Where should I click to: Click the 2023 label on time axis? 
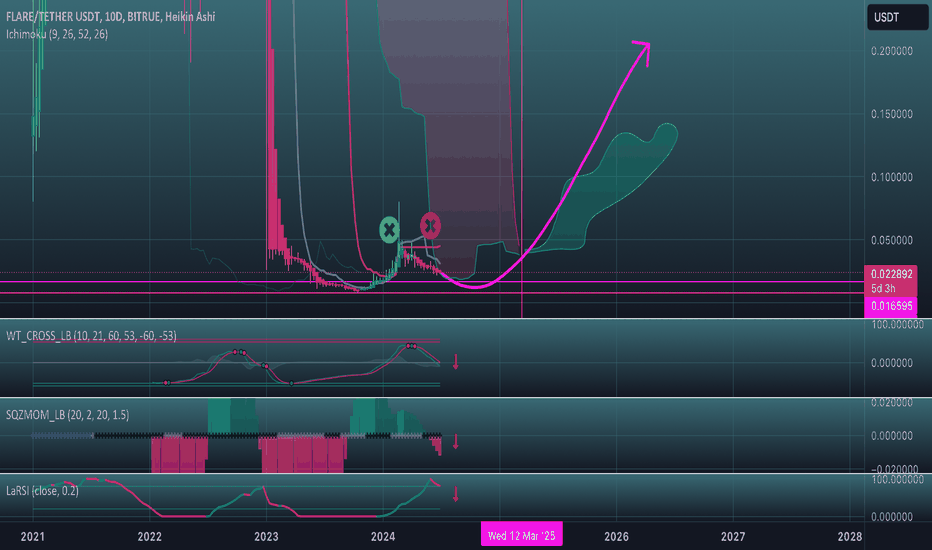[266, 536]
